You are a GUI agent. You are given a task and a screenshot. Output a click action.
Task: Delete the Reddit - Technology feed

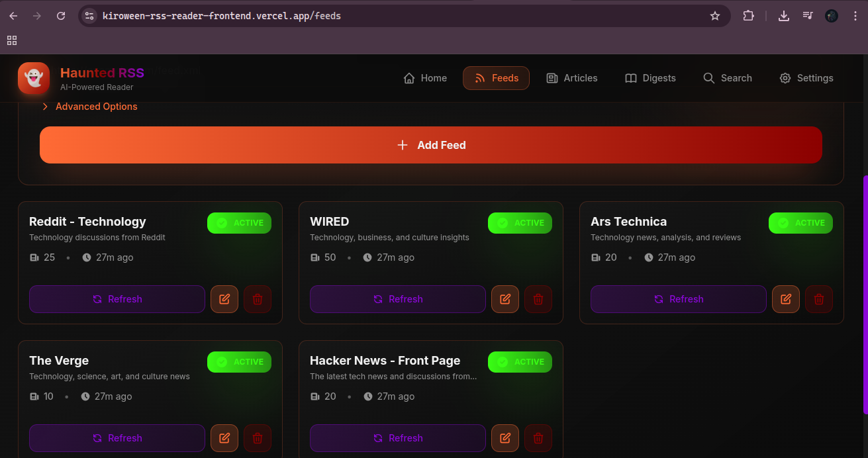(258, 299)
